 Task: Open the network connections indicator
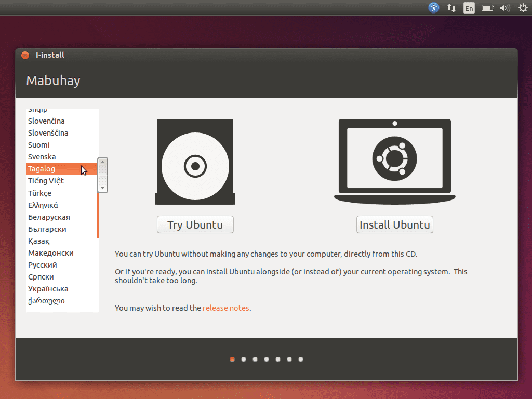click(451, 8)
